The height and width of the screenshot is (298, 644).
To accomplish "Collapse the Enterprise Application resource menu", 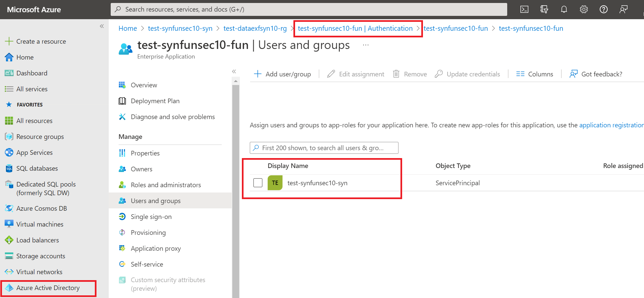I will (234, 71).
